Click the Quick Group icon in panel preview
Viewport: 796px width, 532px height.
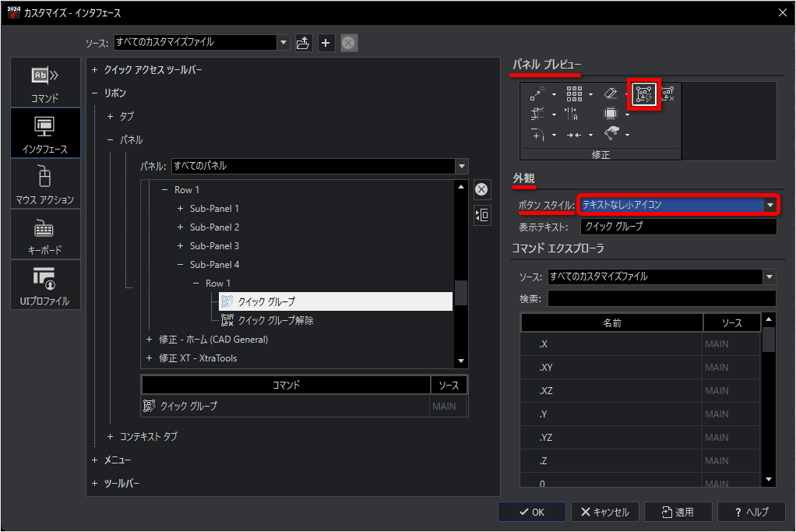(x=645, y=94)
